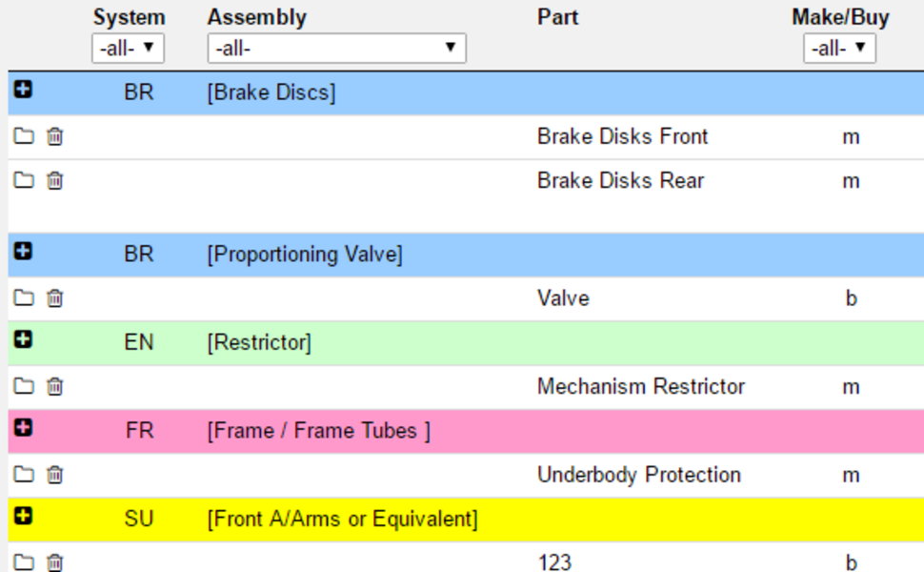Expand the Proportioning Valve assembly

coord(24,252)
